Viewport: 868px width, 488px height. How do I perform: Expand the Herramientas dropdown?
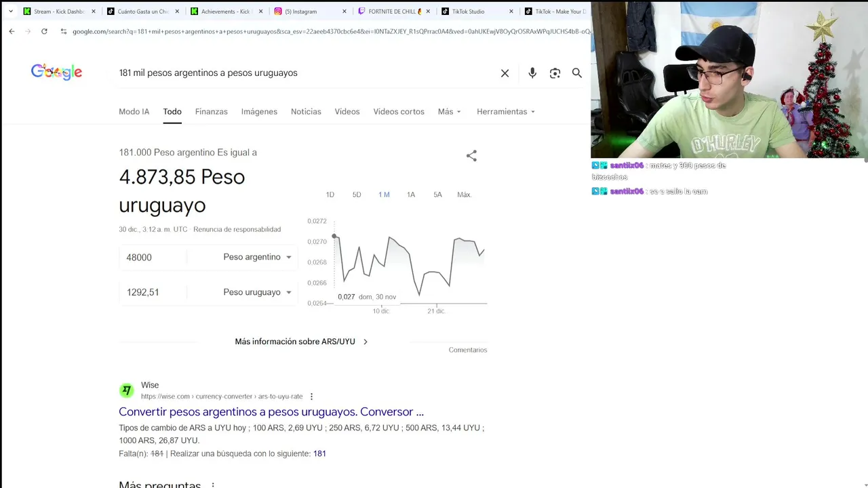[x=506, y=111]
